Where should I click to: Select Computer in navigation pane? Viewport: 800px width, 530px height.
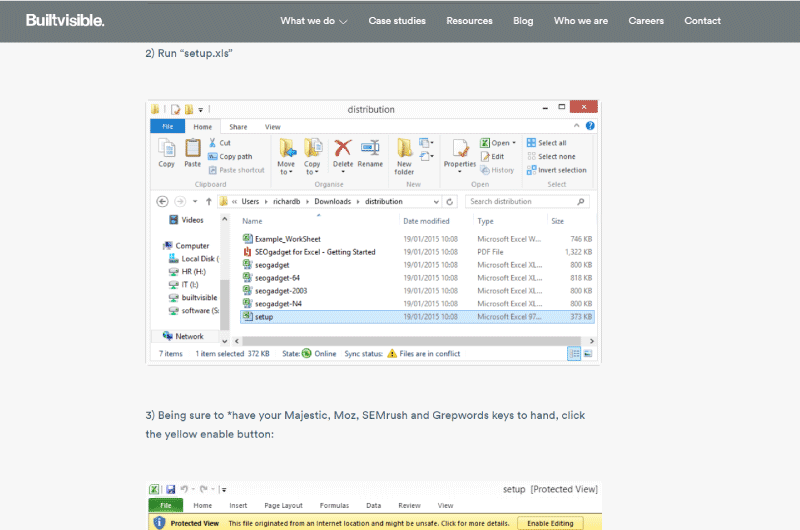click(x=186, y=246)
